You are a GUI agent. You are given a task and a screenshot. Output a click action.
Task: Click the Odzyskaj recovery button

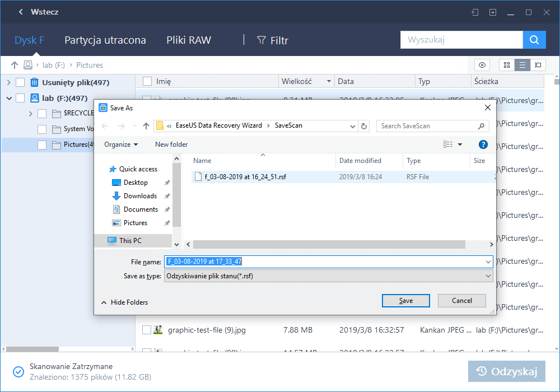point(506,371)
